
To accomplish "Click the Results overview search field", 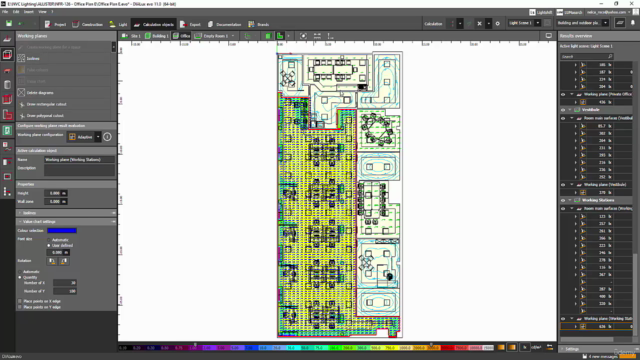I will pos(587,56).
